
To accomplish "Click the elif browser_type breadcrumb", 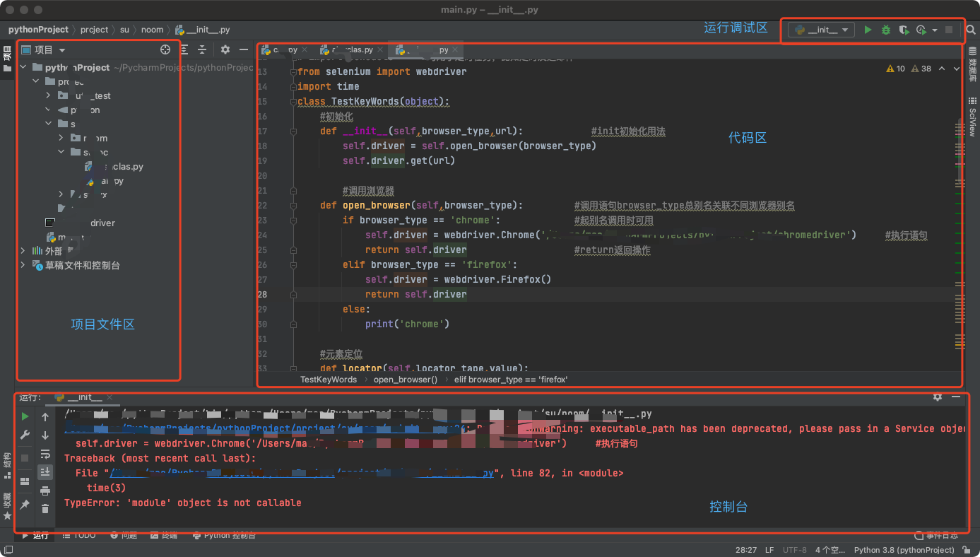I will click(510, 380).
